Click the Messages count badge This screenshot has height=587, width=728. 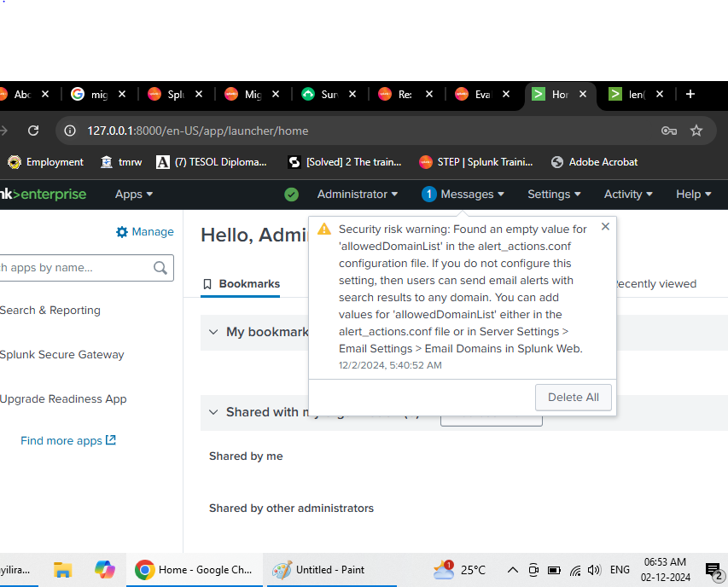click(429, 195)
